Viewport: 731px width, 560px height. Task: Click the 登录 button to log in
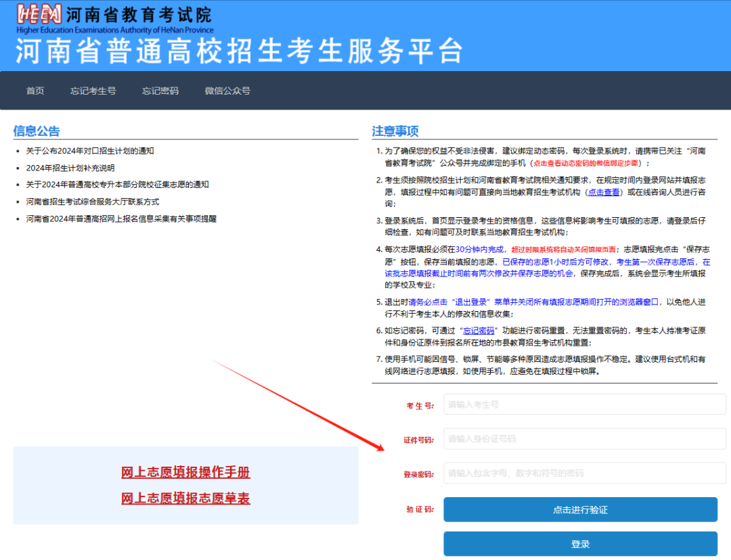click(580, 544)
